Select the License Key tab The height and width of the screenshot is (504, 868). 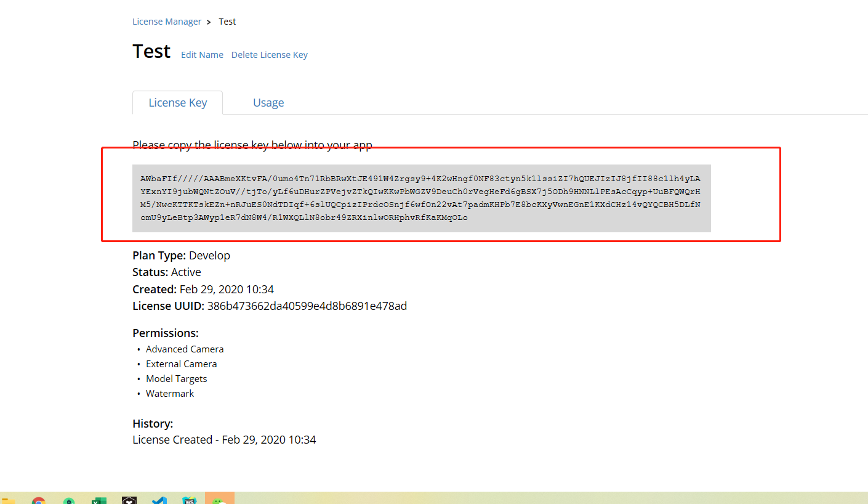[177, 103]
